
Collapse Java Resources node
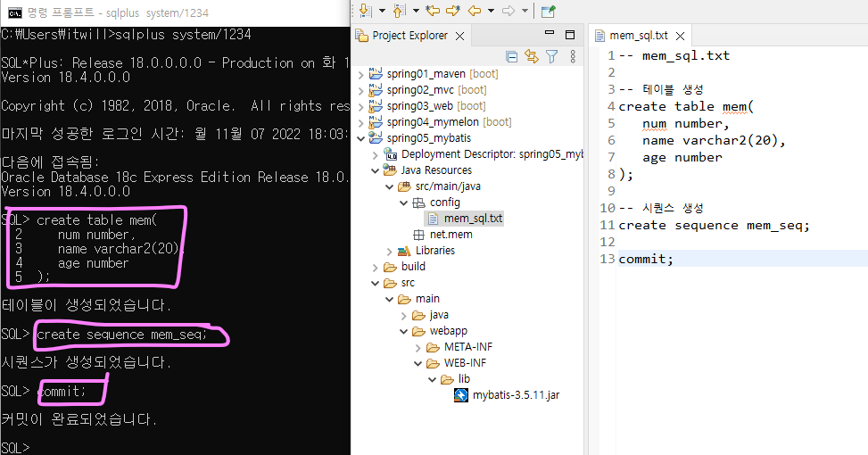376,170
